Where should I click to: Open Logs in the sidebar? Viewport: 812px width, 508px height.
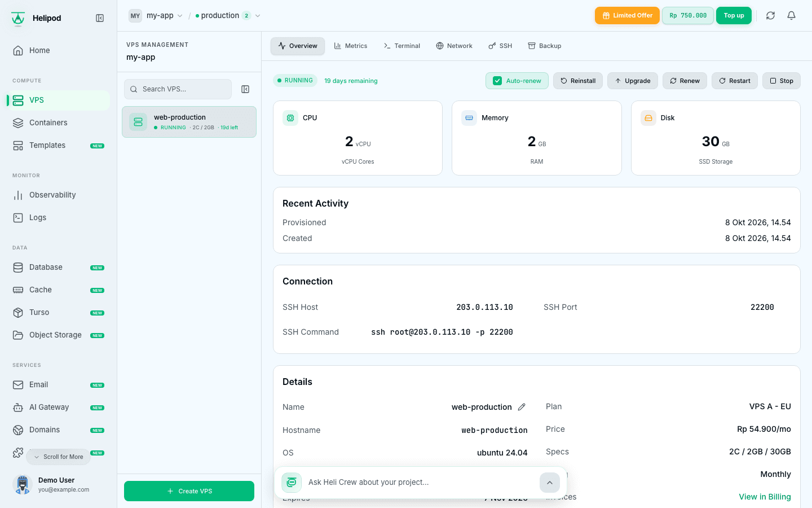click(x=59, y=217)
